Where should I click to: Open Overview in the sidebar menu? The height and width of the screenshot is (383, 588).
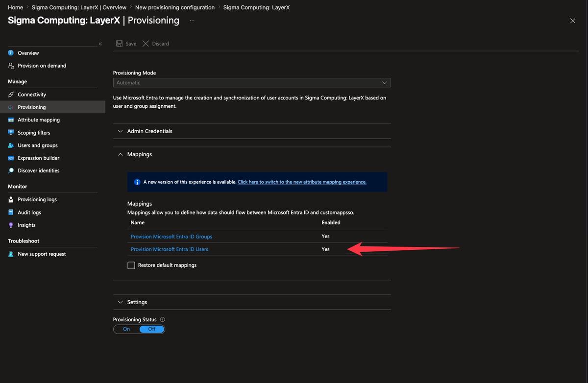(28, 53)
